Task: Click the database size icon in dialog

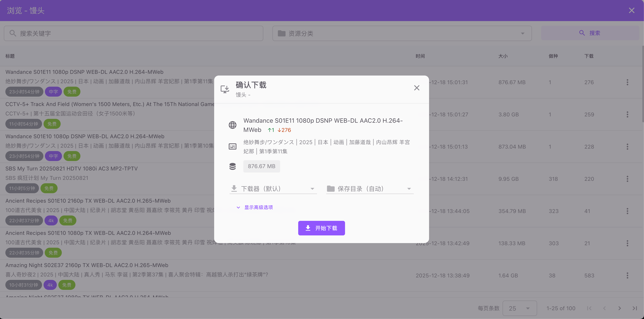Action: [233, 166]
